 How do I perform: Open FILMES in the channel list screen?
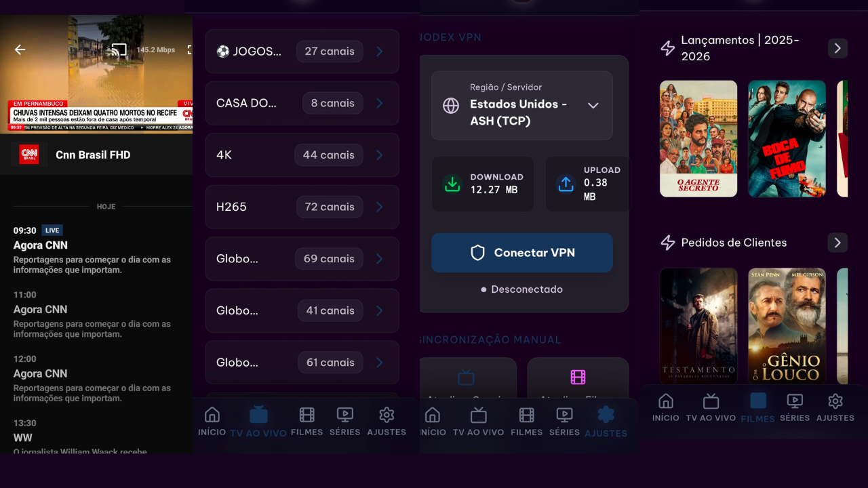307,421
